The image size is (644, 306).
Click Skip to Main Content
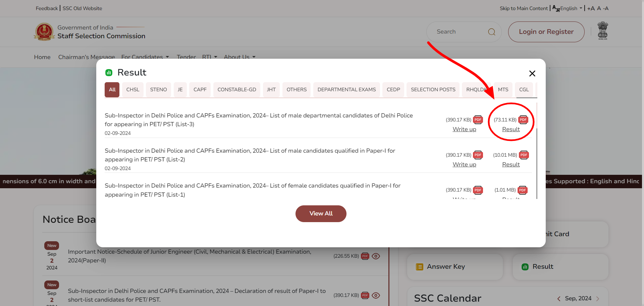point(524,8)
